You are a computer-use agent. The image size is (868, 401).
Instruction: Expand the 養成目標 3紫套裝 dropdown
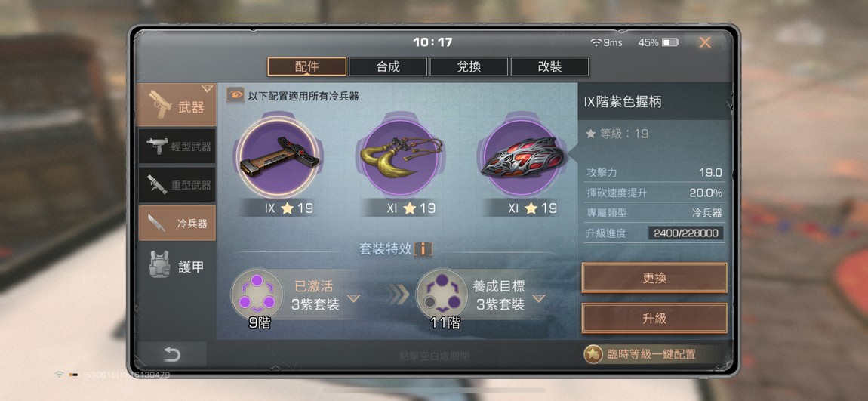click(x=539, y=298)
